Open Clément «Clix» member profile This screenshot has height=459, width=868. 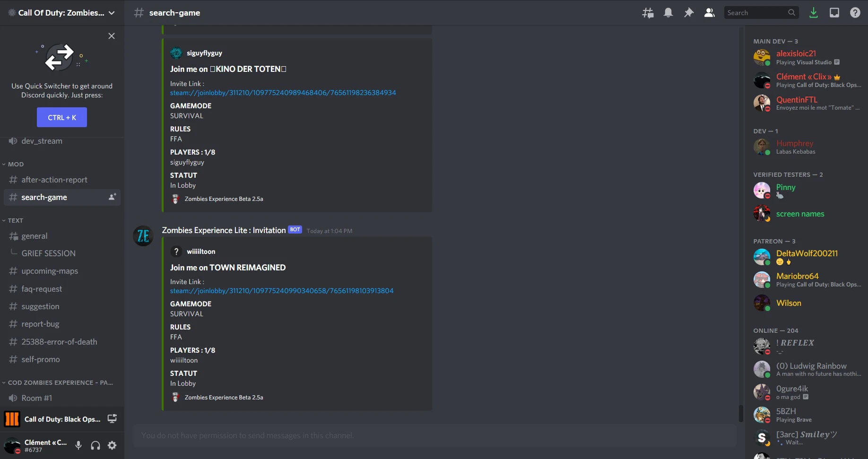(x=808, y=80)
